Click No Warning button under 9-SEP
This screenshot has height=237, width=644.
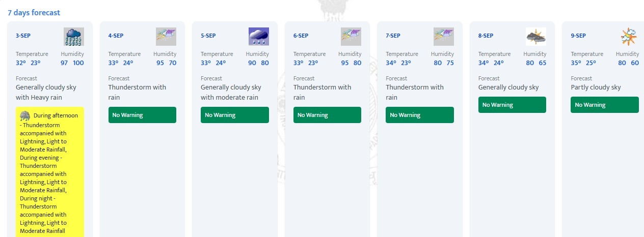605,105
